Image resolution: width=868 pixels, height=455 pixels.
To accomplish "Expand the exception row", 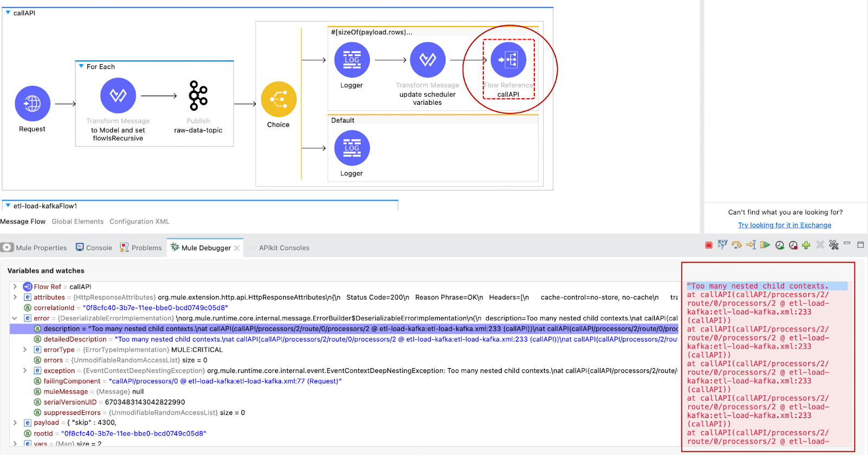I will tap(25, 371).
